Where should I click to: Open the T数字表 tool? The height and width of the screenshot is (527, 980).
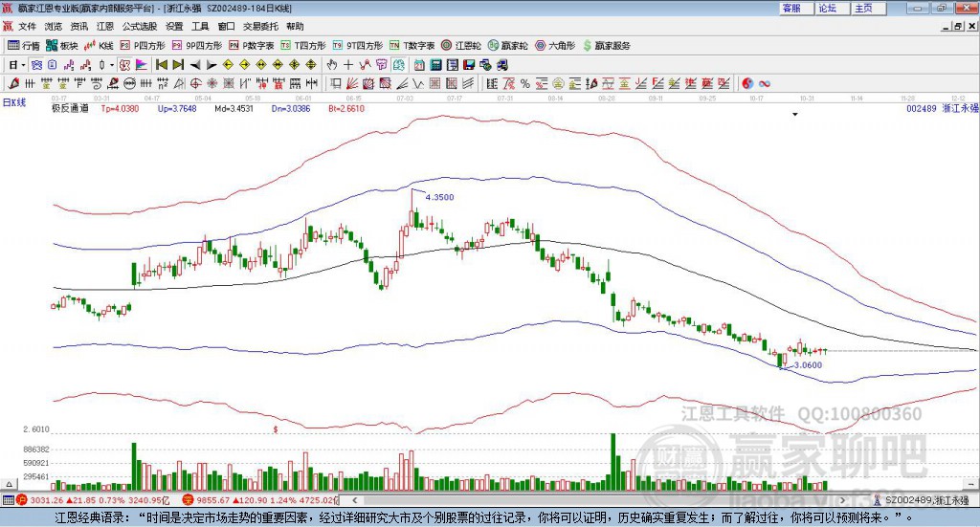click(412, 46)
